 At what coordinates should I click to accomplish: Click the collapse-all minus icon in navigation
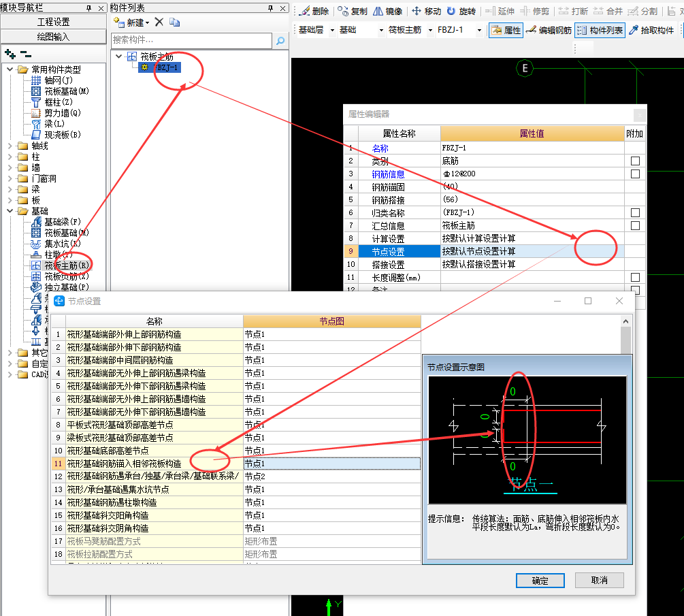[x=26, y=54]
